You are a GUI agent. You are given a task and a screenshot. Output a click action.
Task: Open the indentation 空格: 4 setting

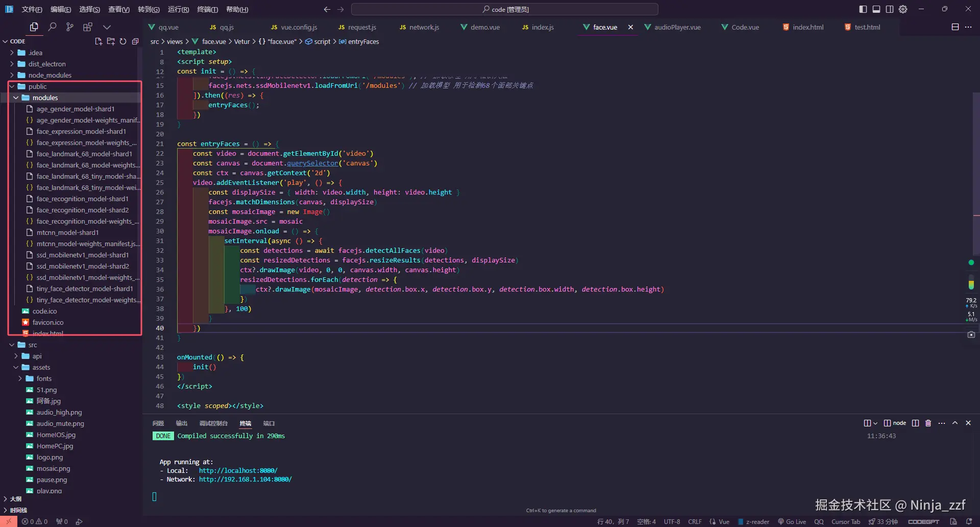pos(646,521)
